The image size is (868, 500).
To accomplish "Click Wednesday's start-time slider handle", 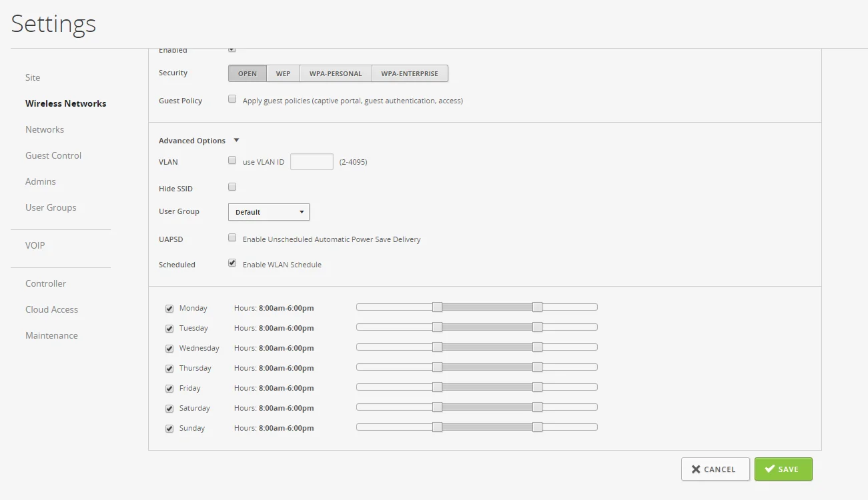I will [x=437, y=347].
